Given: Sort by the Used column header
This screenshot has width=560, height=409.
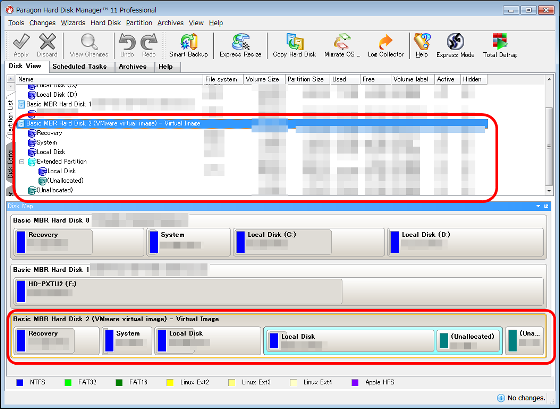Looking at the screenshot, I should (345, 79).
